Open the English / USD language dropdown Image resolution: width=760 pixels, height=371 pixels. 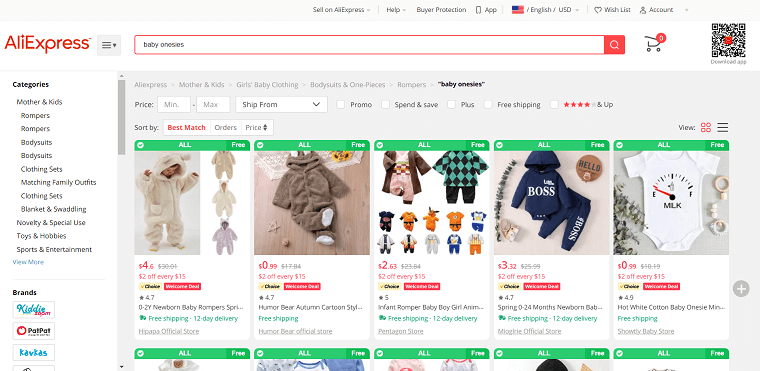click(553, 10)
